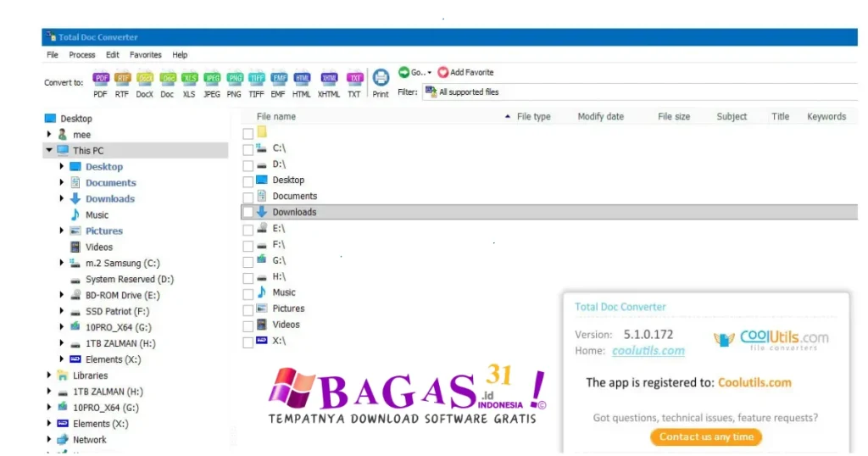Viewport: 868px width, 456px height.
Task: Open the Go dropdown arrow
Action: click(430, 73)
